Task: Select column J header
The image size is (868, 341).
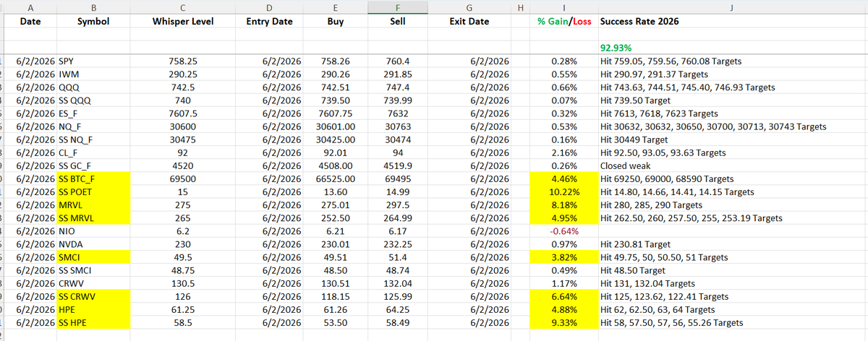Action: click(733, 7)
